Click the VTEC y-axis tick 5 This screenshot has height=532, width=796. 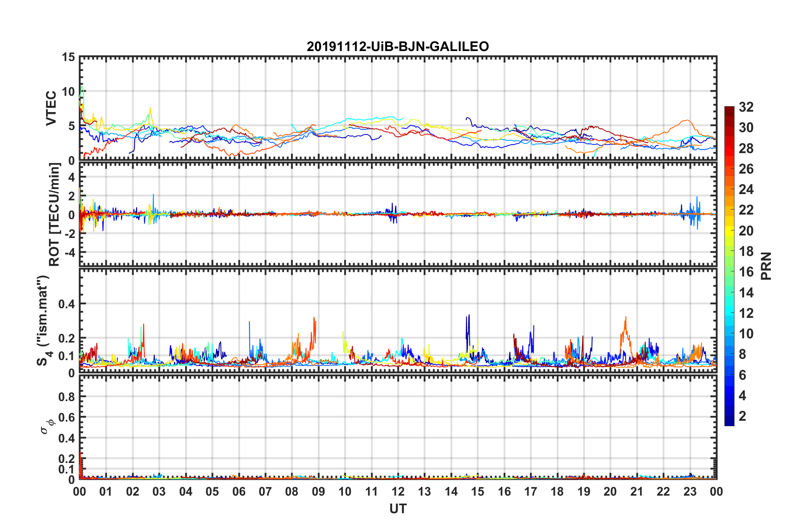click(x=72, y=126)
